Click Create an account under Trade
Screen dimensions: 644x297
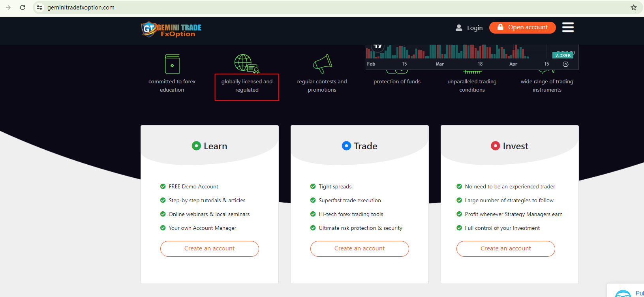[x=359, y=249]
